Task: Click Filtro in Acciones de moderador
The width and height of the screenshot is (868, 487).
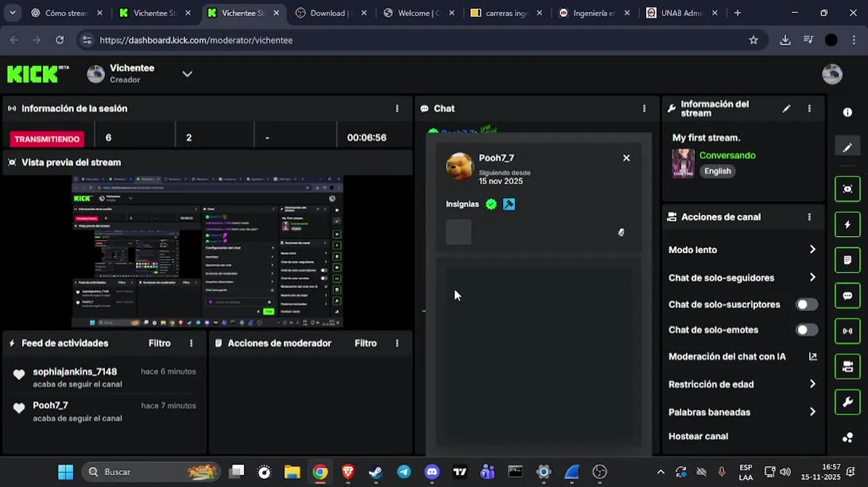Action: tap(366, 343)
